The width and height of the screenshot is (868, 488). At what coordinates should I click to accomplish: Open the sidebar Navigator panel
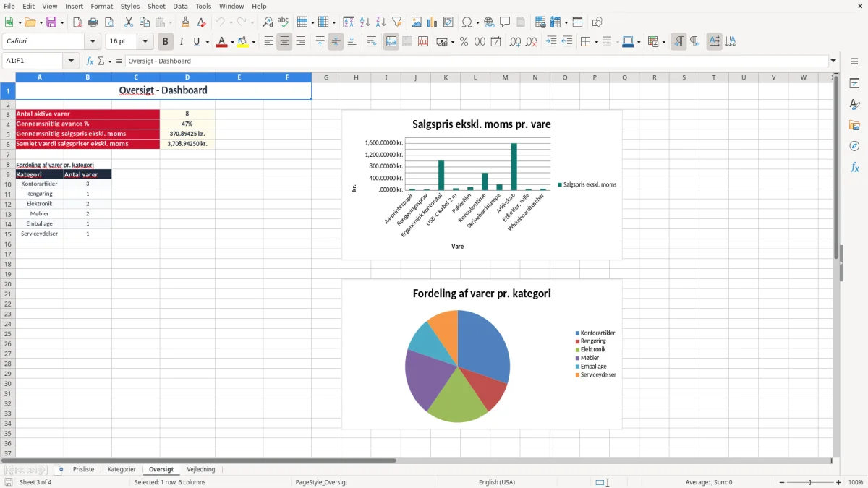point(854,146)
